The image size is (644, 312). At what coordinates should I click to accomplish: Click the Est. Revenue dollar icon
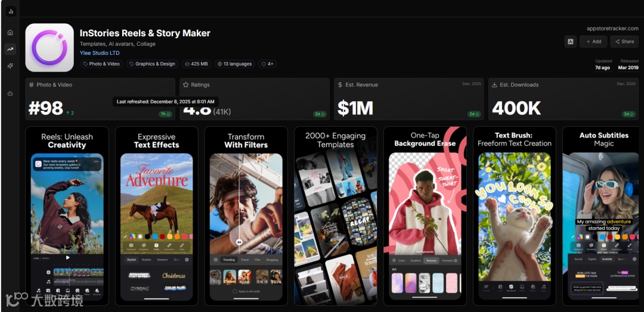(x=340, y=85)
